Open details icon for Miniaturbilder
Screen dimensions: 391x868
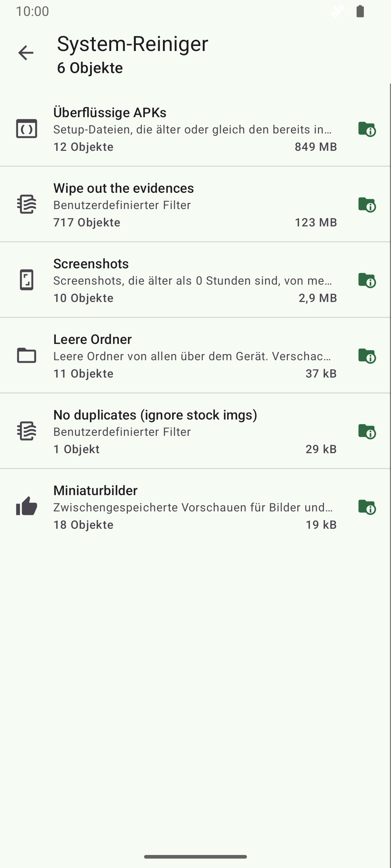click(x=367, y=507)
